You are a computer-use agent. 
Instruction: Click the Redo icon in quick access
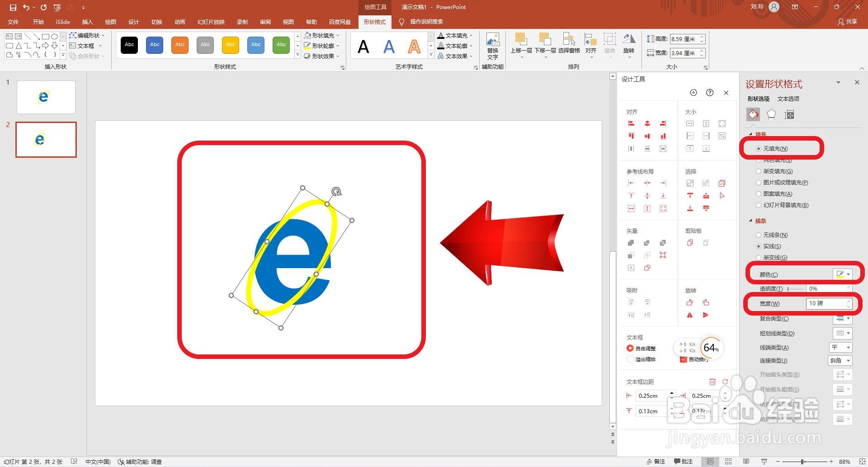tap(43, 7)
